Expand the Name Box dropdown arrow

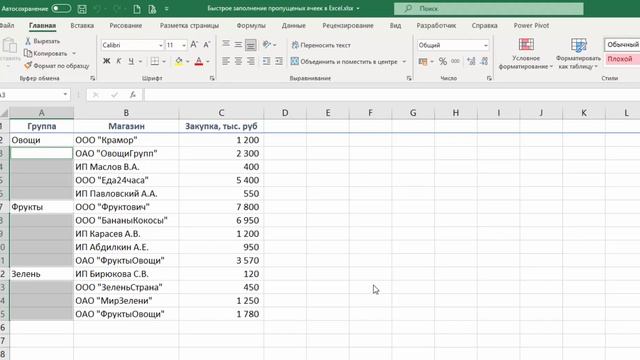(65, 95)
